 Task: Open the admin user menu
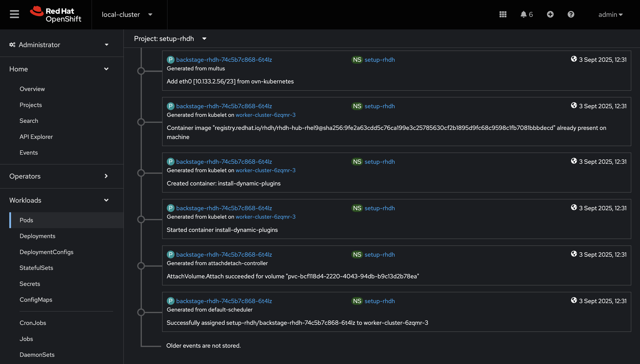coord(611,14)
